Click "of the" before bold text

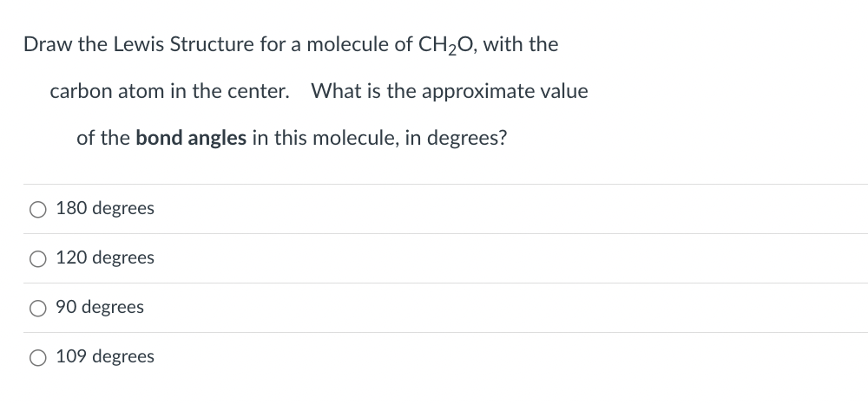102,138
